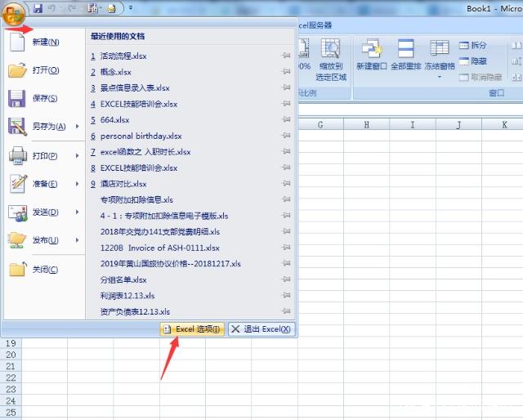Click 缩放到选定区域 in the ribbon
The width and height of the screenshot is (523, 420).
coord(331,60)
